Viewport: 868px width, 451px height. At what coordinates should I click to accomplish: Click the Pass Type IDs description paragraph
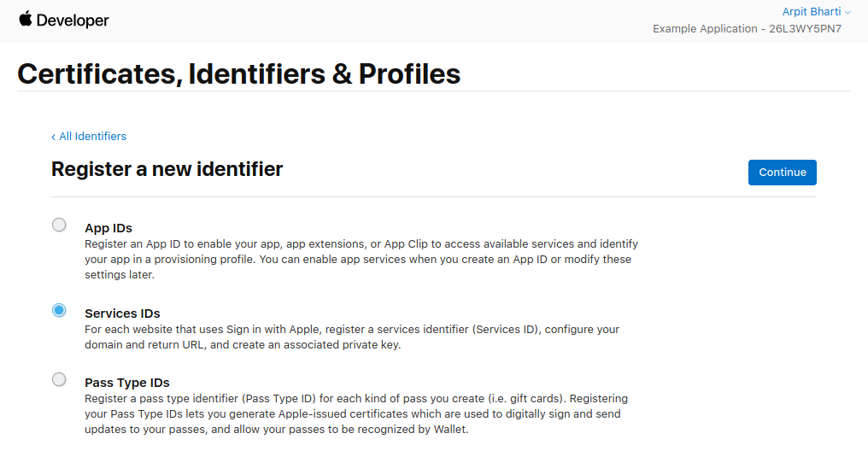[356, 414]
